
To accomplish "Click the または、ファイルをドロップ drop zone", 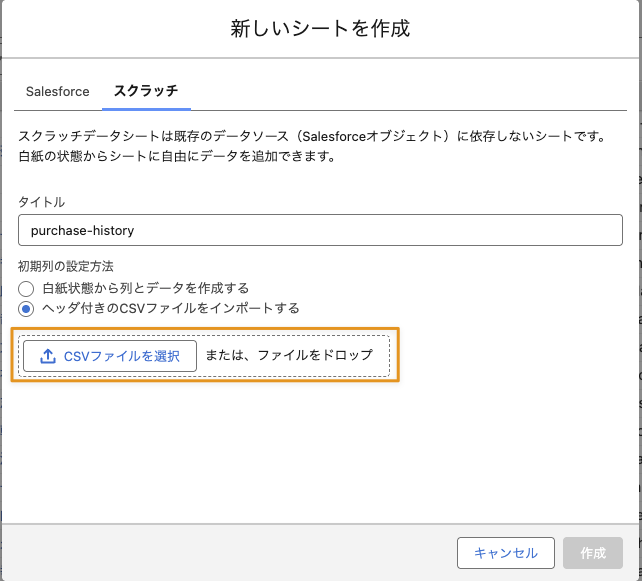I will pyautogui.click(x=289, y=355).
